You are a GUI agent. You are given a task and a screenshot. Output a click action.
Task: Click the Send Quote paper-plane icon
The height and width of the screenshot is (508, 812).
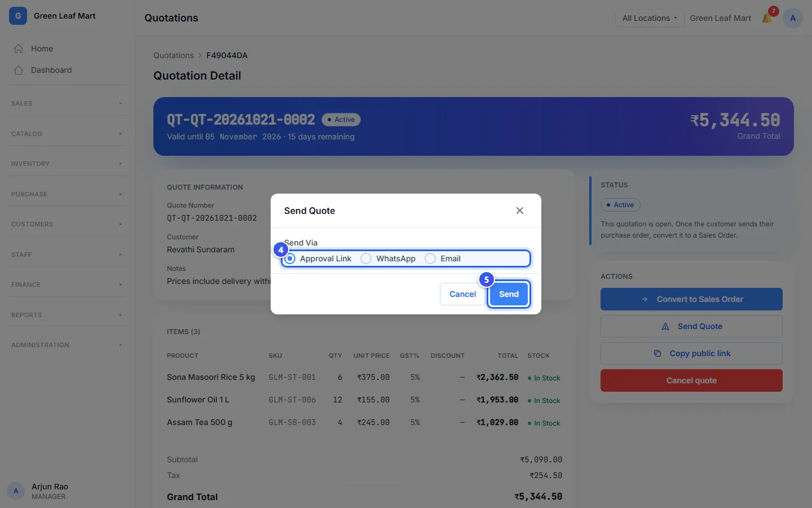tap(665, 326)
